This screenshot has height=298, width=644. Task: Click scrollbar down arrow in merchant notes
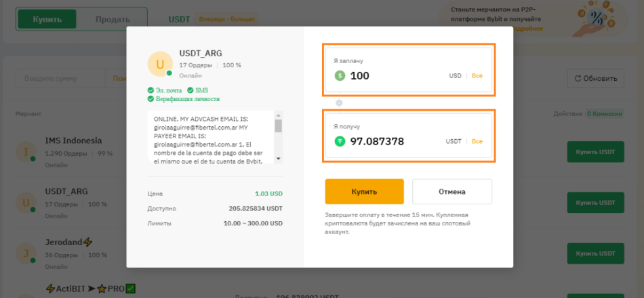[278, 158]
